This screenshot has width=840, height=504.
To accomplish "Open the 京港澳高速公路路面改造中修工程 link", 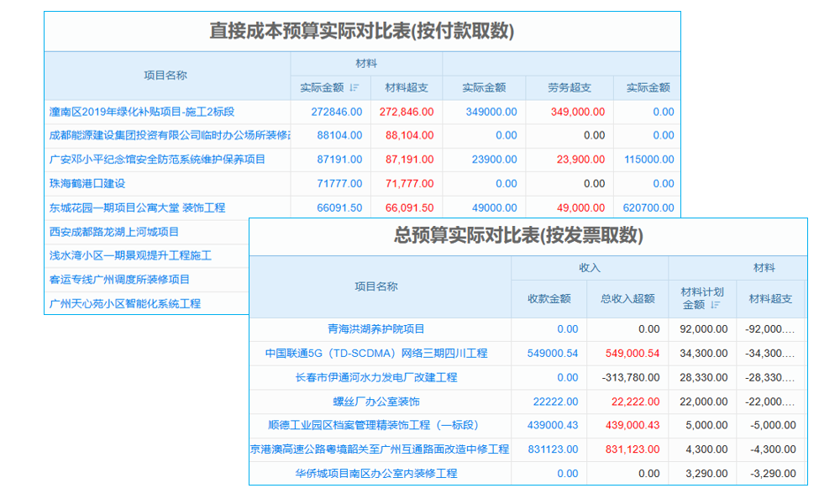I will click(x=380, y=449).
